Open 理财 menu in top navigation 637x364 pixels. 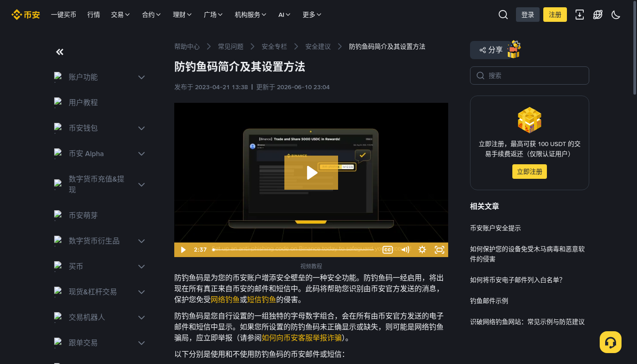pos(182,15)
